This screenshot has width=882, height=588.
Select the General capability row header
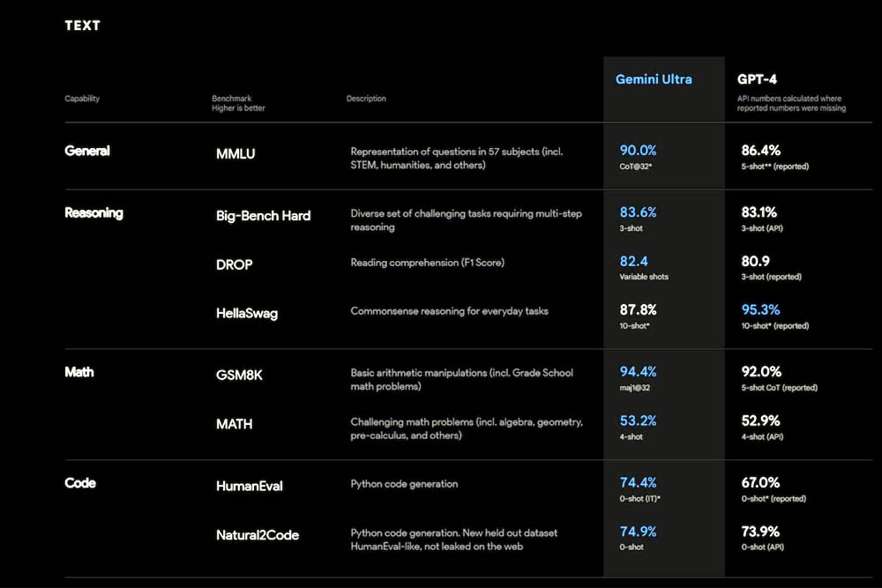(x=87, y=151)
